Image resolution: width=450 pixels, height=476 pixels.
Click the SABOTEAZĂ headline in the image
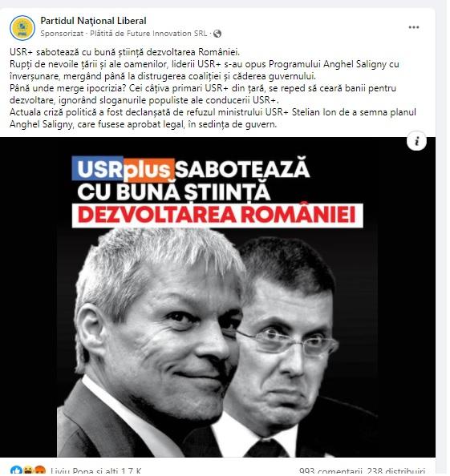click(243, 168)
